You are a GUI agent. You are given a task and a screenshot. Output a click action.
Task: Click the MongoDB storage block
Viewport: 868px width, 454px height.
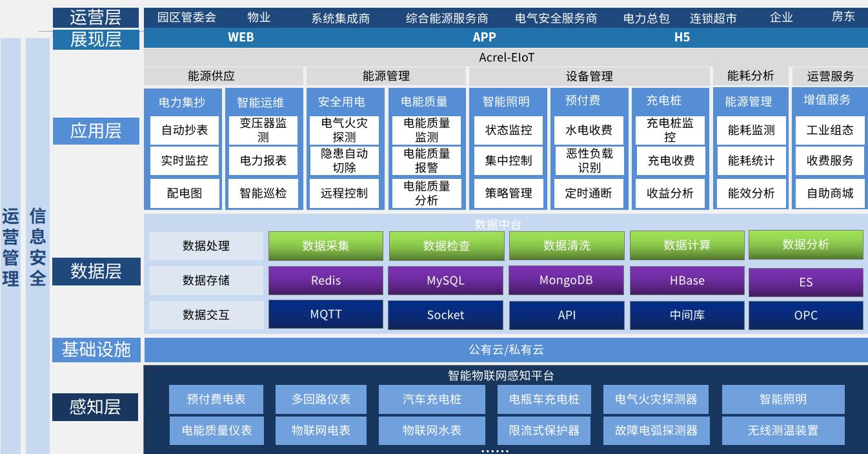(x=566, y=280)
